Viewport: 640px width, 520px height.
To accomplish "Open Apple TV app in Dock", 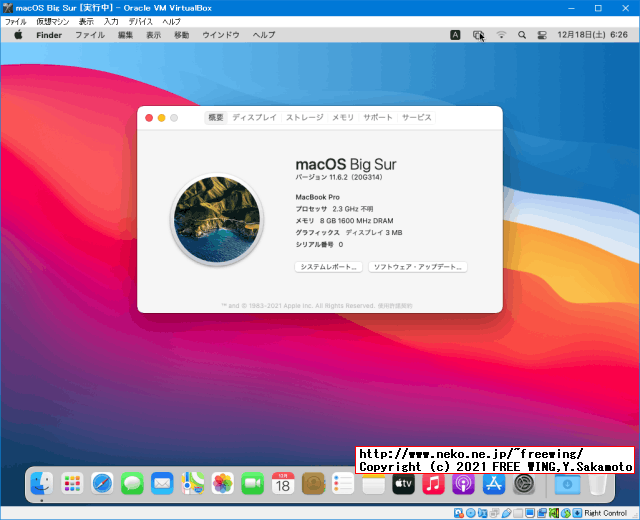I will click(403, 484).
